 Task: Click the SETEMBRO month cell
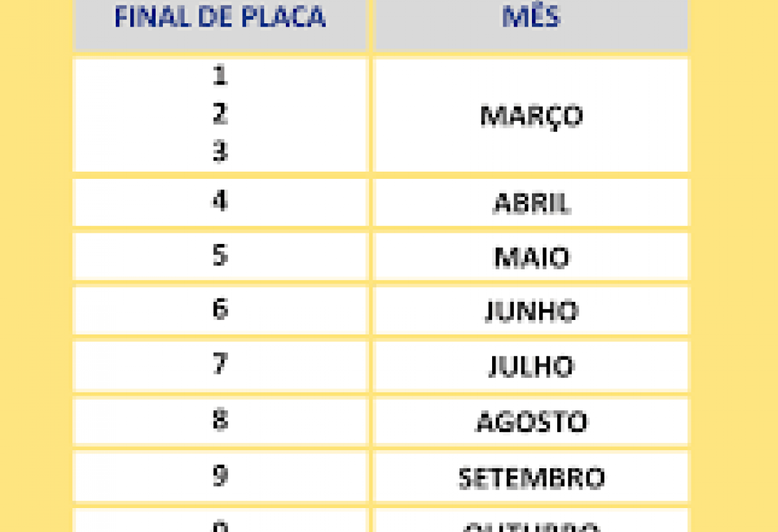coord(531,477)
